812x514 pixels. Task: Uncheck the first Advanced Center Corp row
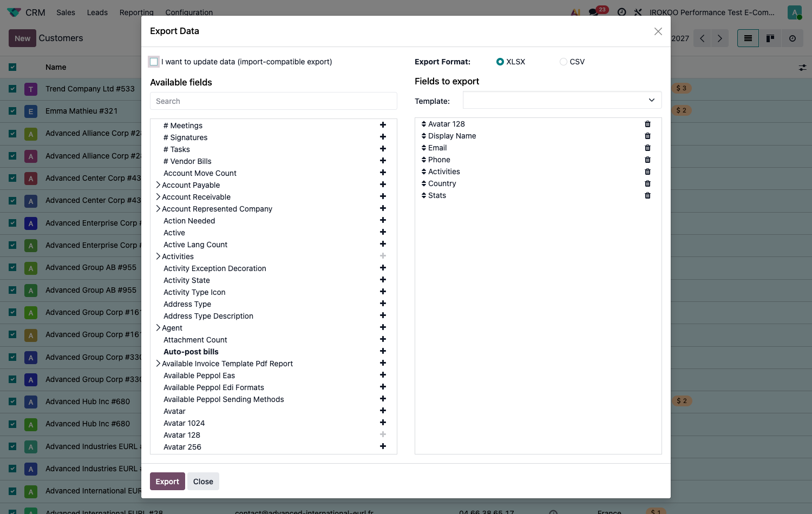tap(12, 178)
